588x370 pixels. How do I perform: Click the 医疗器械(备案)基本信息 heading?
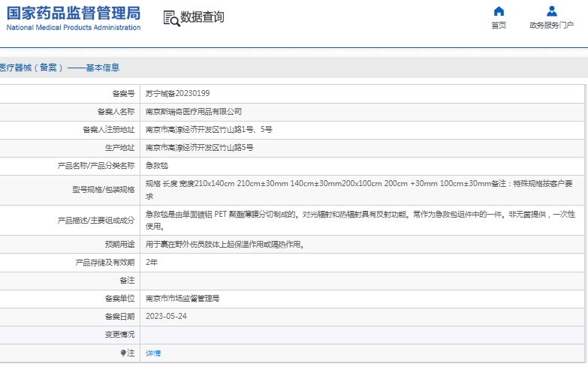click(x=59, y=68)
